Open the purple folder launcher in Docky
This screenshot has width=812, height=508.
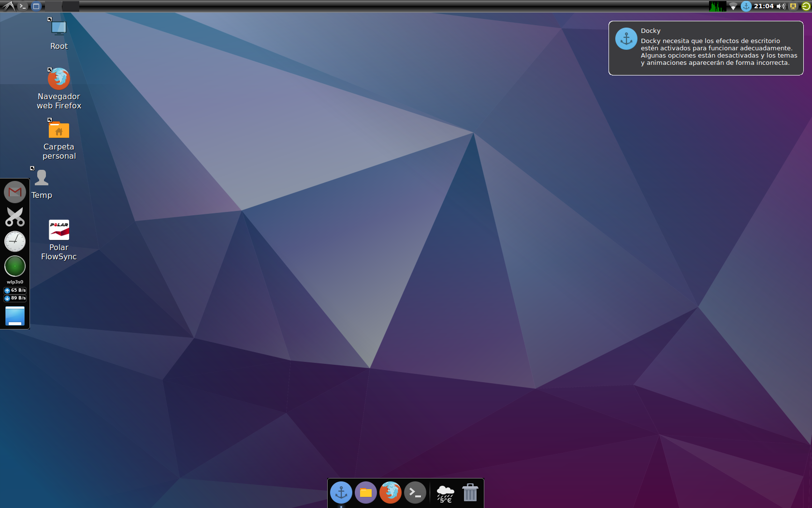[x=366, y=493]
